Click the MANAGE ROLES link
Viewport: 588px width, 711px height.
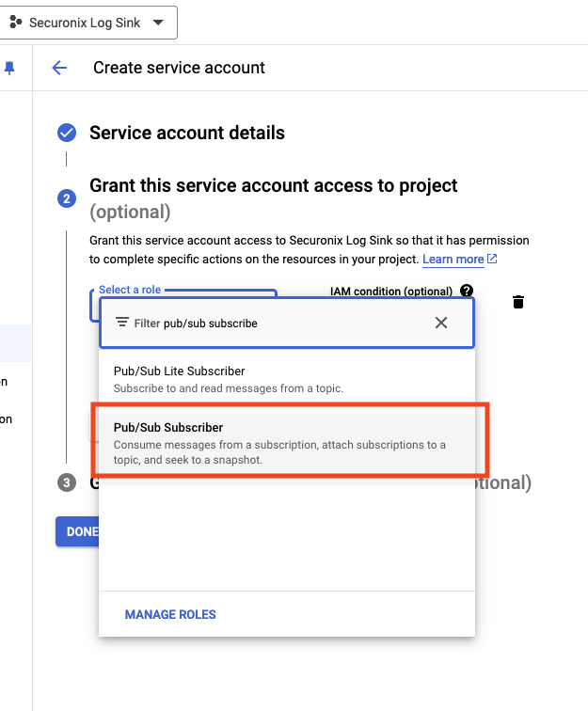170,614
